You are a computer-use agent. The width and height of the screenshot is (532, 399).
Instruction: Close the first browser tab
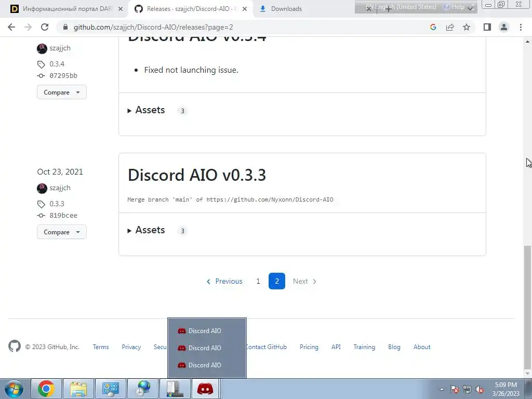tap(121, 9)
